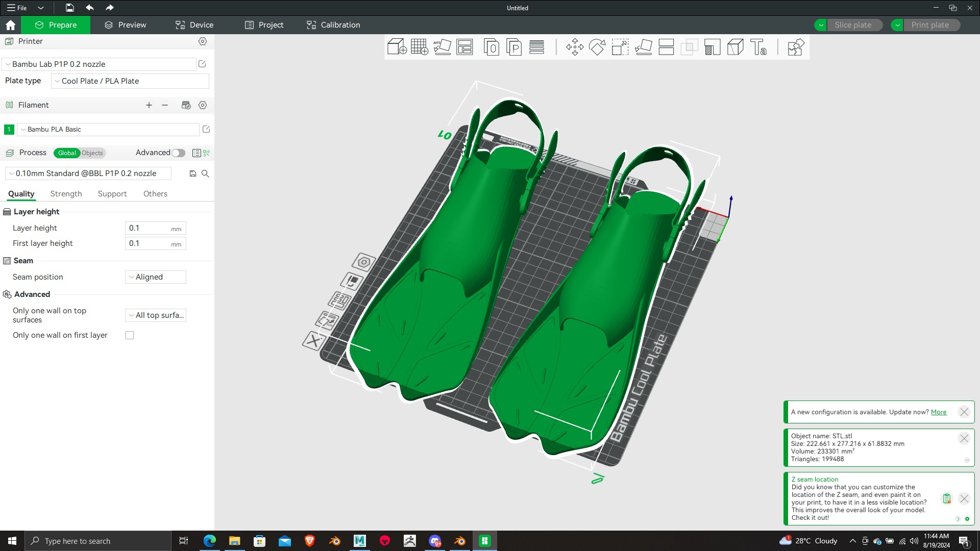
Task: Enable Only one wall on first layer
Action: (130, 335)
